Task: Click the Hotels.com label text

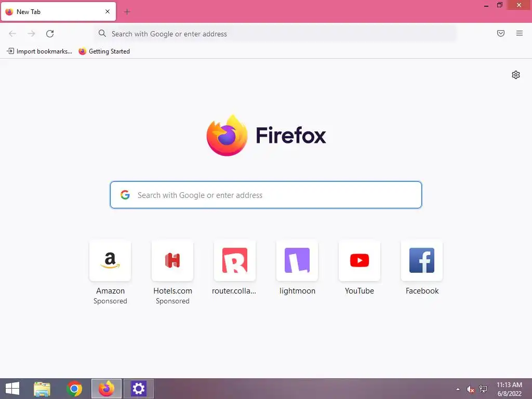Action: click(x=172, y=291)
